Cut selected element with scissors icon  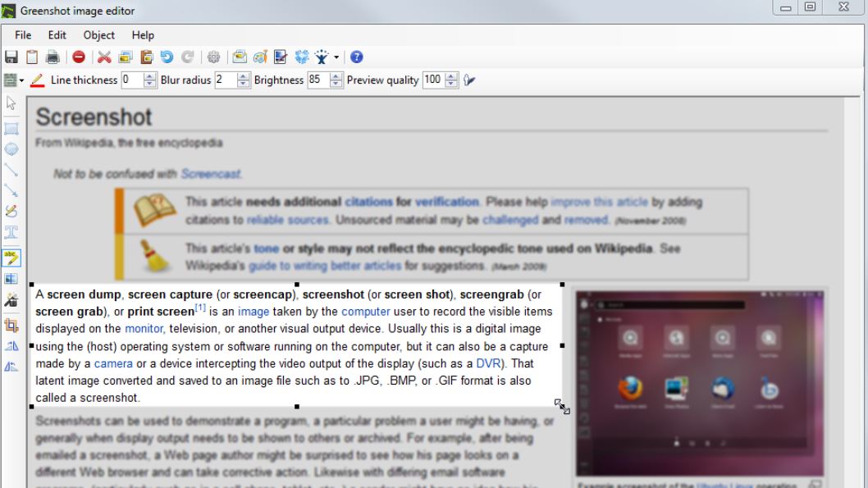tap(104, 57)
